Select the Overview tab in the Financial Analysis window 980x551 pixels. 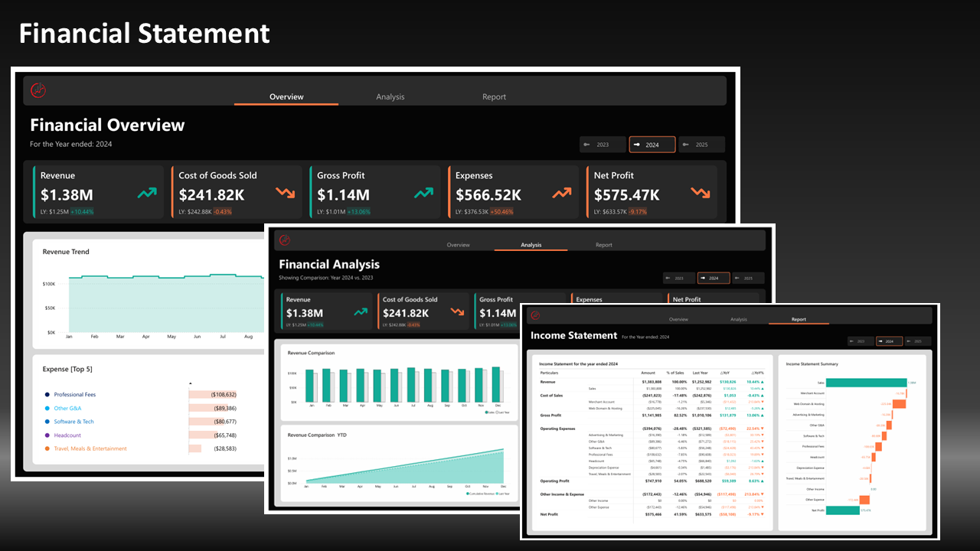coord(458,245)
